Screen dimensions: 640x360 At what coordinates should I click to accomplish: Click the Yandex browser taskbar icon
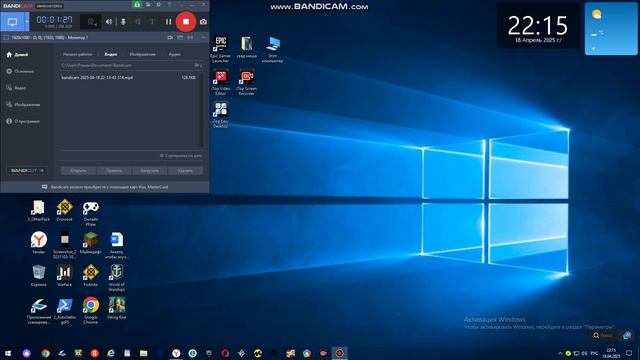176,353
